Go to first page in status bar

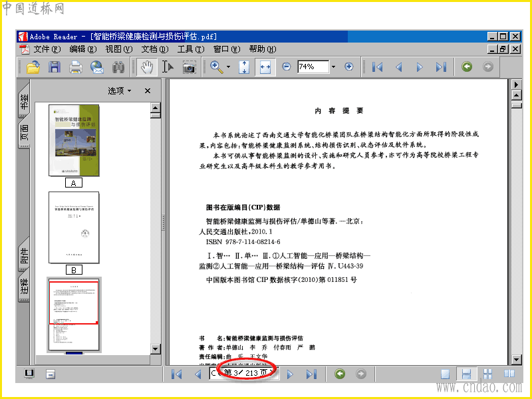tap(176, 374)
